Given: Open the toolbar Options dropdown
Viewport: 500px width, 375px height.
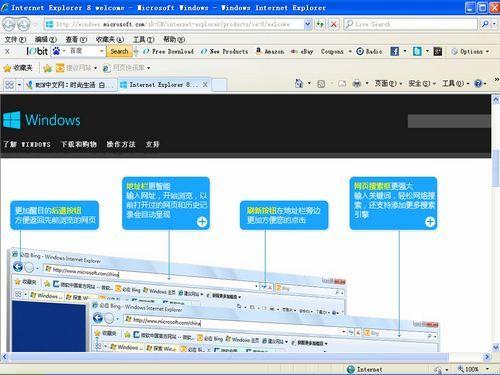Looking at the screenshot, I should click(470, 51).
